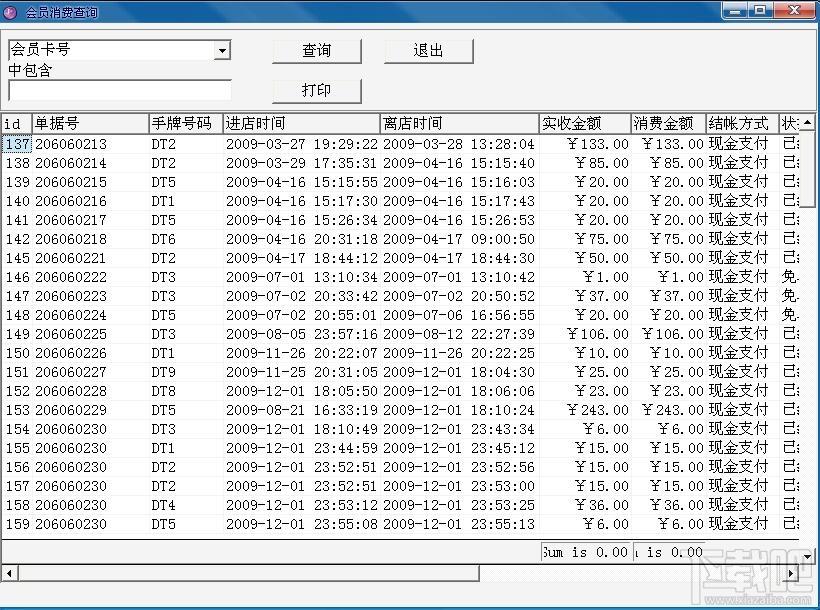Select bill number 206060221
The image size is (820, 610).
click(x=71, y=258)
